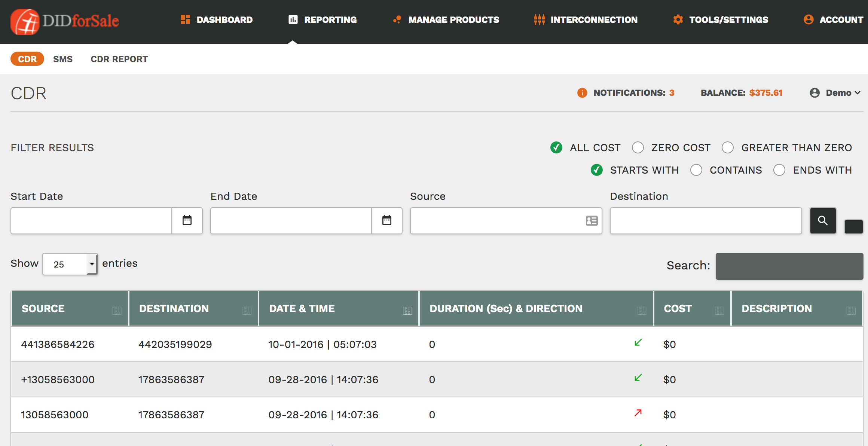Open the Start Date calendar picker

coord(187,220)
